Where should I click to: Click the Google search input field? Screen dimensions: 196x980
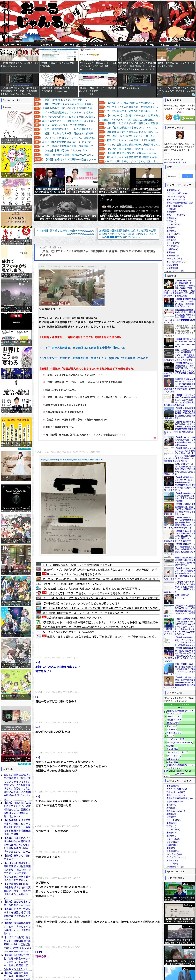tap(173, 176)
